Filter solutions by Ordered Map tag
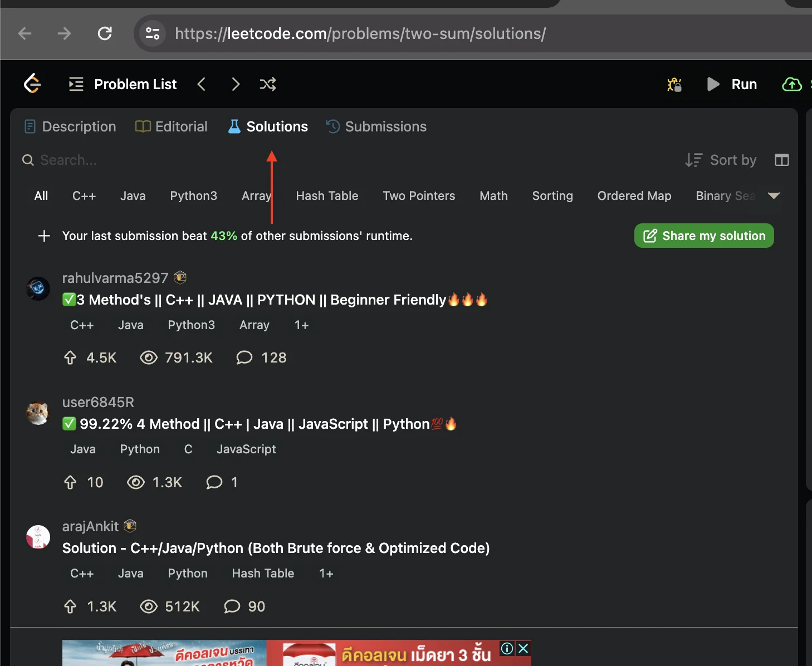812x666 pixels. [x=634, y=196]
